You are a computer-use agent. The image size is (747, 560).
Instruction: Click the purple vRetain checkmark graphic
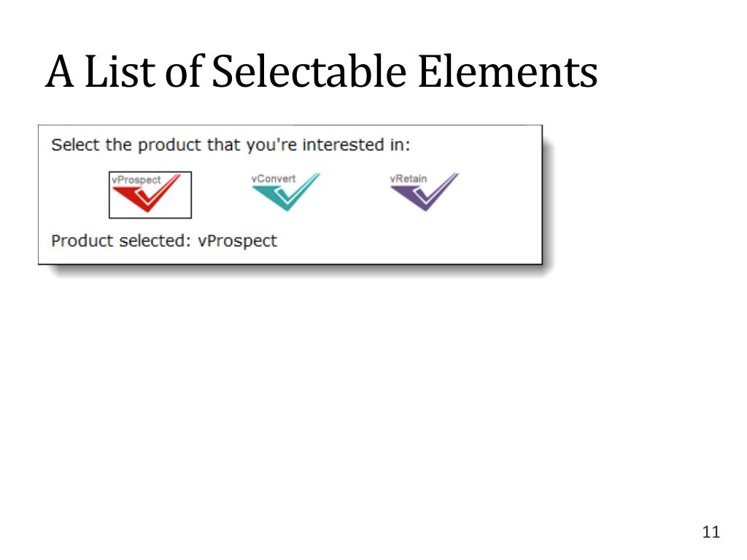pos(424,195)
